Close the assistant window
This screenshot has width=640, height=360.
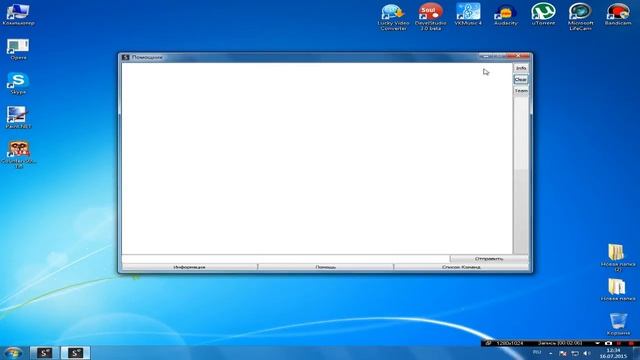[518, 56]
